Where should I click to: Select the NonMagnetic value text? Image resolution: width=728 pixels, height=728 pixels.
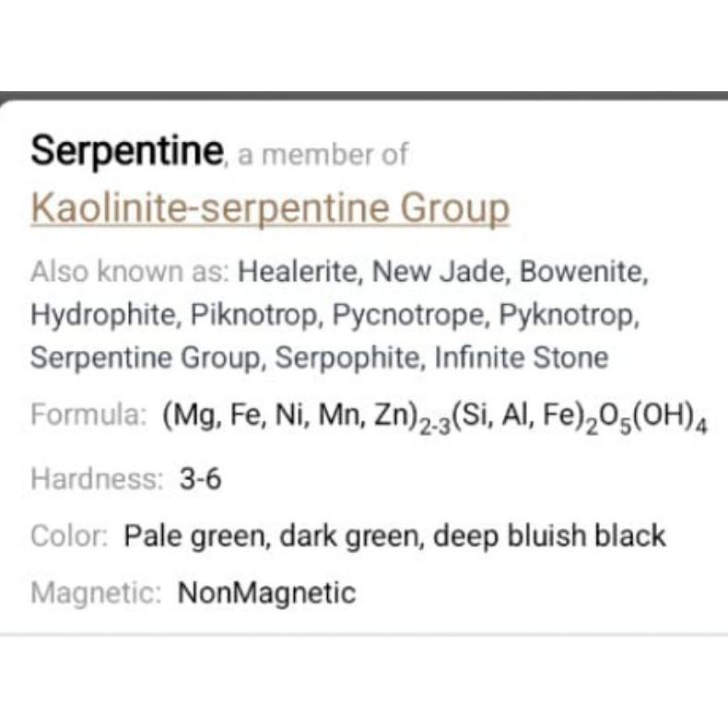click(266, 593)
